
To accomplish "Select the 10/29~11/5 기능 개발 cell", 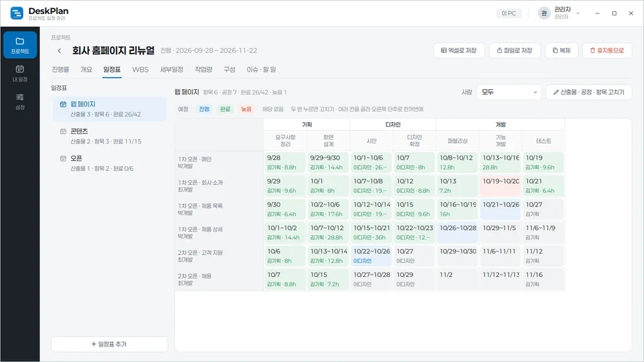I will (500, 233).
